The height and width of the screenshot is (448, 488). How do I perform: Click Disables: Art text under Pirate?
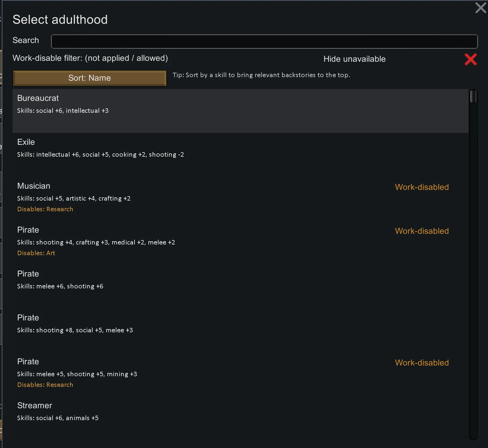point(36,253)
